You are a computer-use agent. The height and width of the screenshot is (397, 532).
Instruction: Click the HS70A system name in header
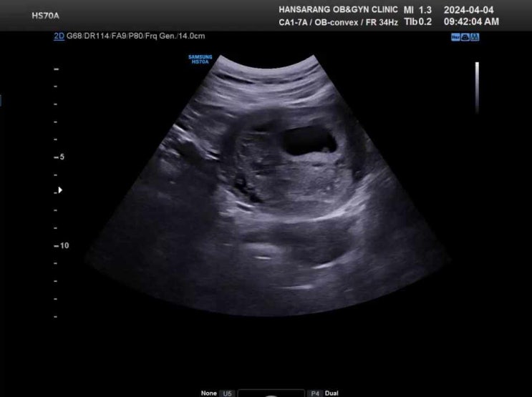tap(45, 15)
